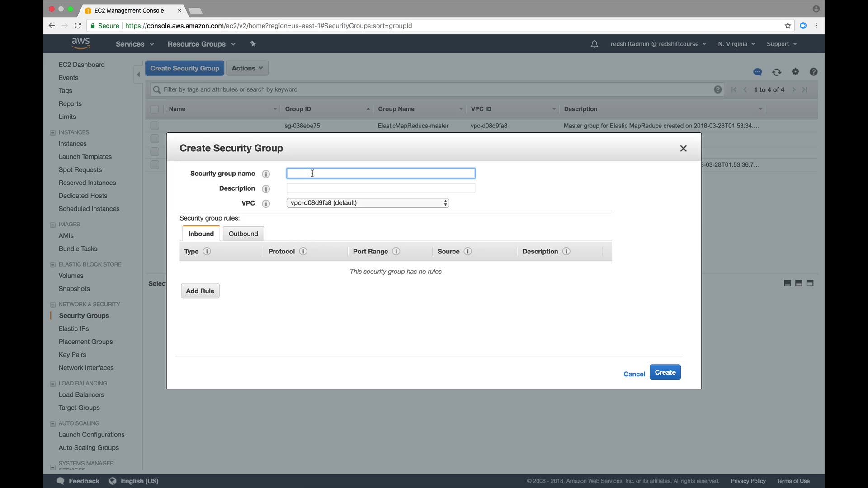Click the Add Rule button
Image resolution: width=868 pixels, height=488 pixels.
click(200, 291)
